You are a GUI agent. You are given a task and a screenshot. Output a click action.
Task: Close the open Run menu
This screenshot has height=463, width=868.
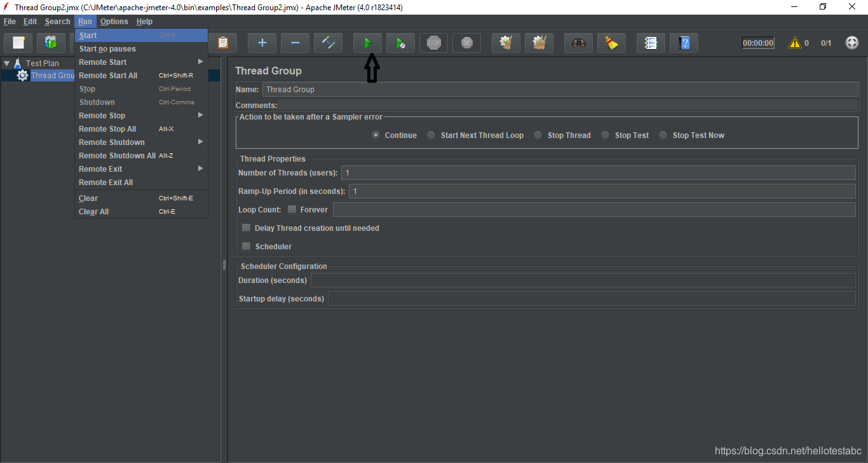tap(85, 22)
